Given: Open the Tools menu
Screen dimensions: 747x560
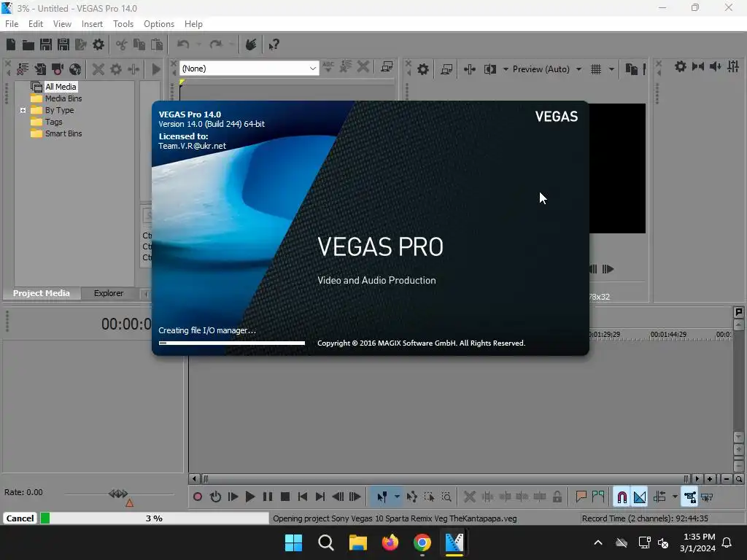Looking at the screenshot, I should [x=123, y=24].
